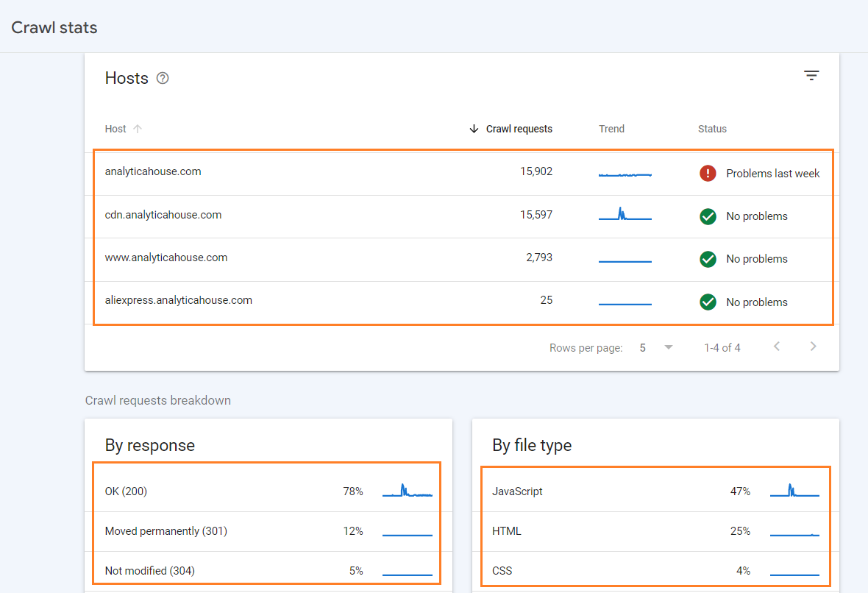Open the HTML file type row
Image resolution: width=868 pixels, height=593 pixels.
point(655,531)
